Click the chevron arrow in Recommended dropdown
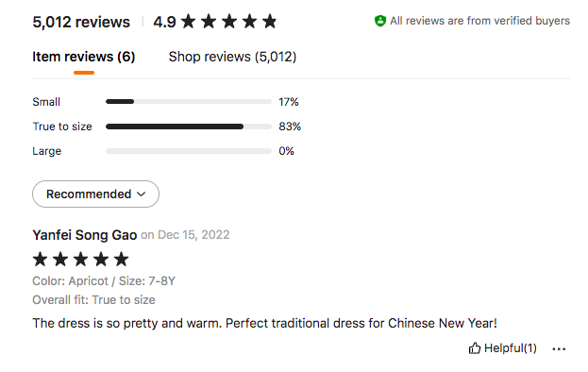 (x=141, y=194)
